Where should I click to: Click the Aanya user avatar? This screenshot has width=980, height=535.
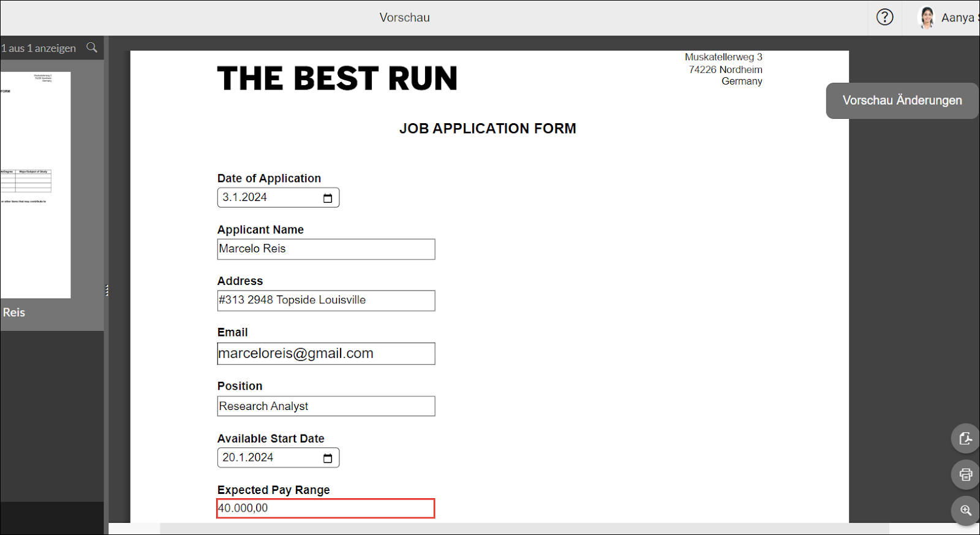(927, 18)
